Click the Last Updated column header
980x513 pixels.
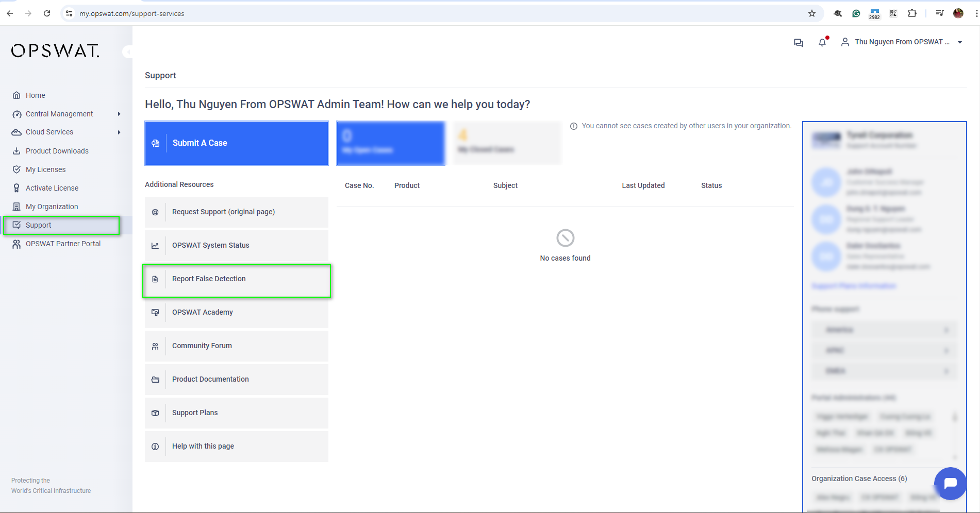coord(643,185)
